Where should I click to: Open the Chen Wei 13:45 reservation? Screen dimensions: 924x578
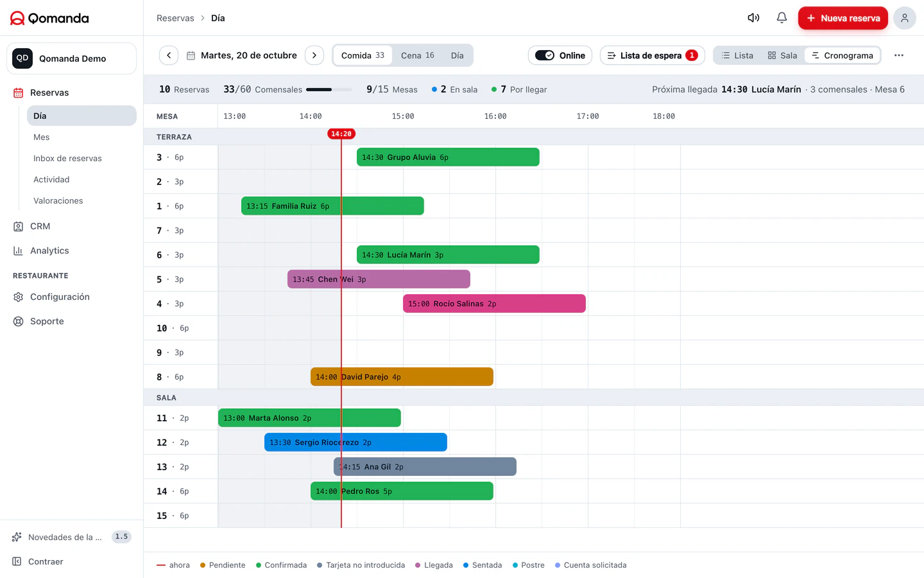pyautogui.click(x=379, y=279)
